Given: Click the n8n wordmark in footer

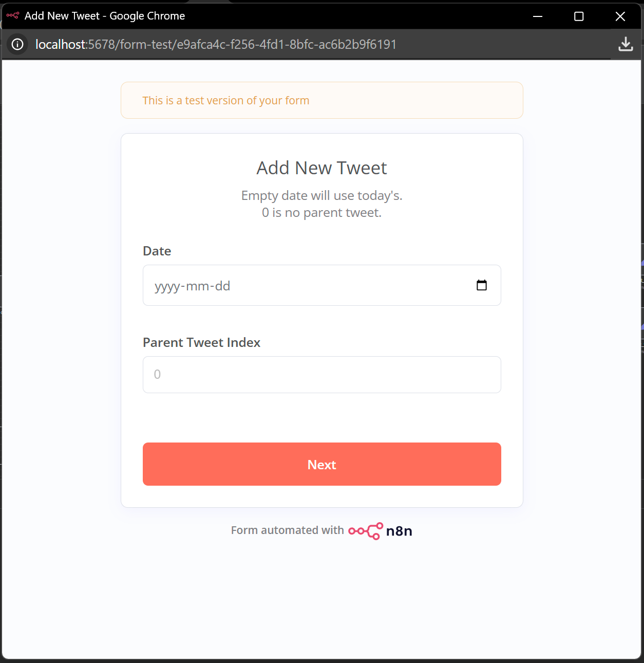Looking at the screenshot, I should 399,531.
